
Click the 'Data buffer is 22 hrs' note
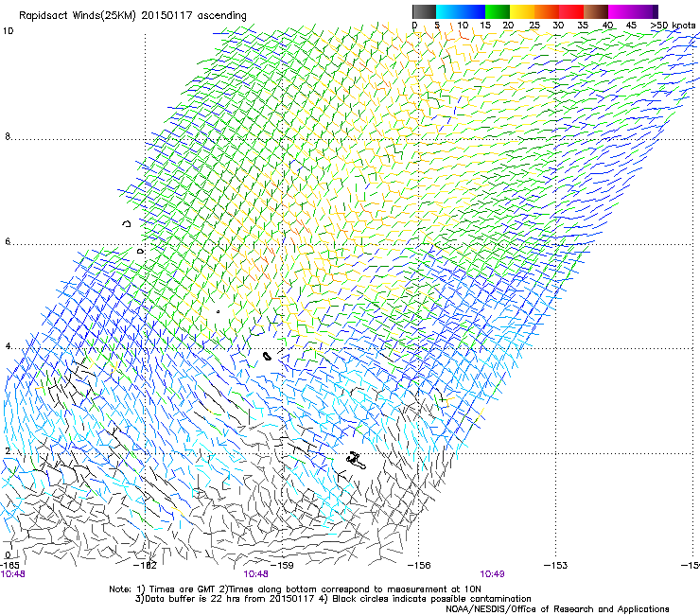tap(226, 599)
